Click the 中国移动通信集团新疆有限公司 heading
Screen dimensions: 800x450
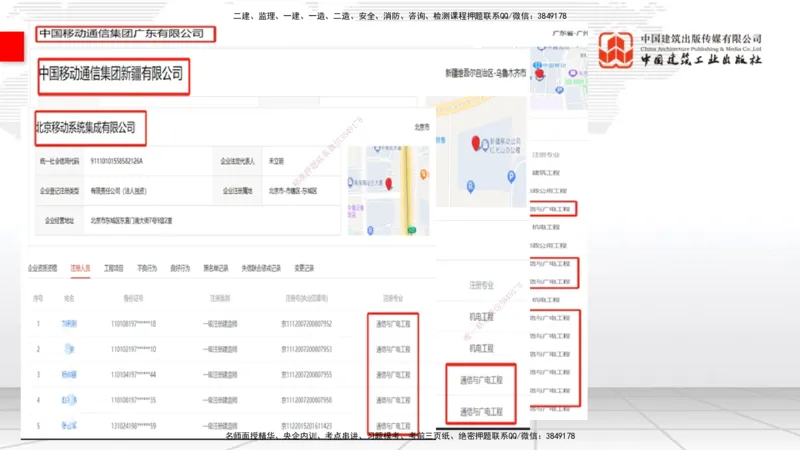111,73
